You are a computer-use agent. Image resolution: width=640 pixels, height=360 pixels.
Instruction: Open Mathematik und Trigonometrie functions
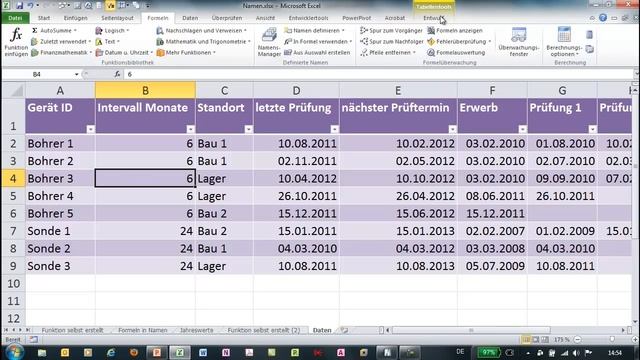(204, 42)
